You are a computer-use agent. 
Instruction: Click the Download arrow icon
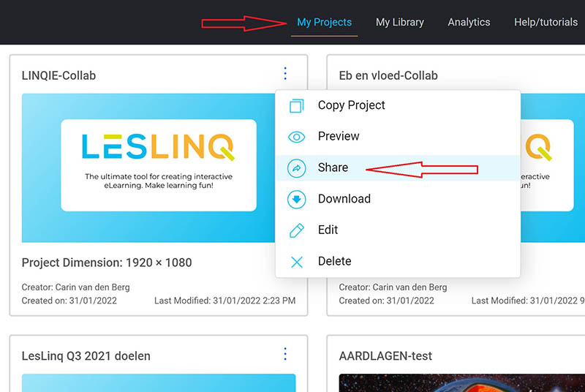[x=297, y=199]
